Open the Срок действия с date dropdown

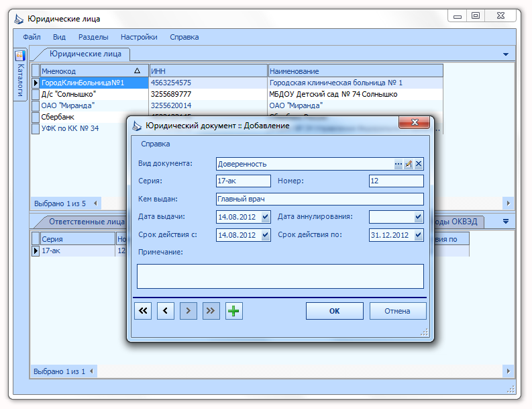(265, 235)
